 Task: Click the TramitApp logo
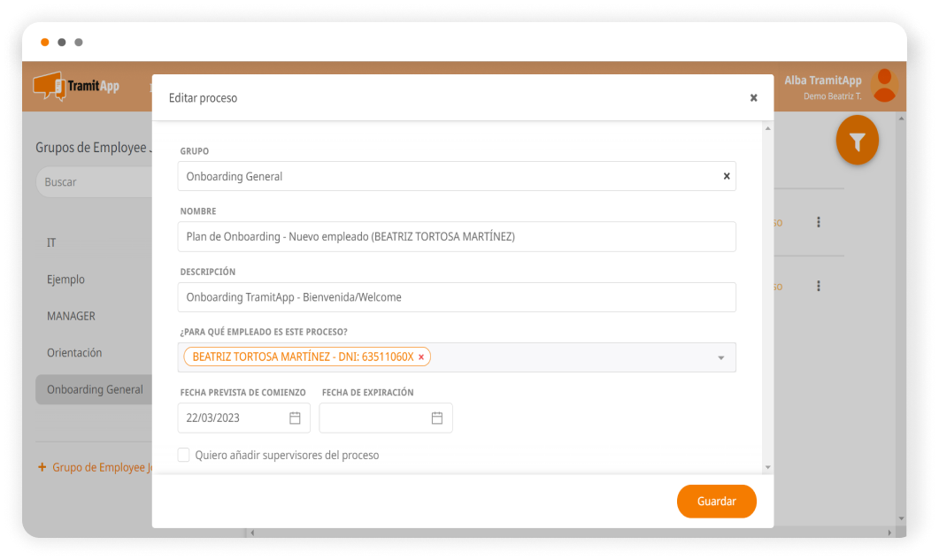click(x=76, y=87)
